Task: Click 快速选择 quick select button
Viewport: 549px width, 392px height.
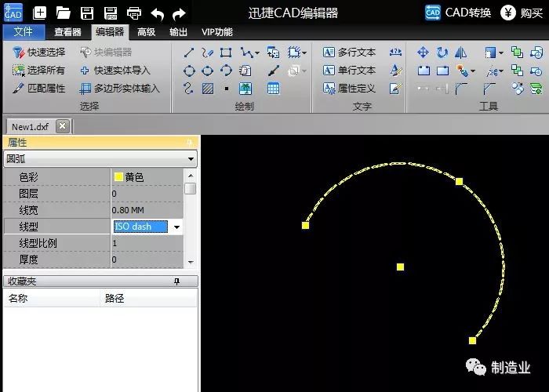Action: pyautogui.click(x=38, y=53)
